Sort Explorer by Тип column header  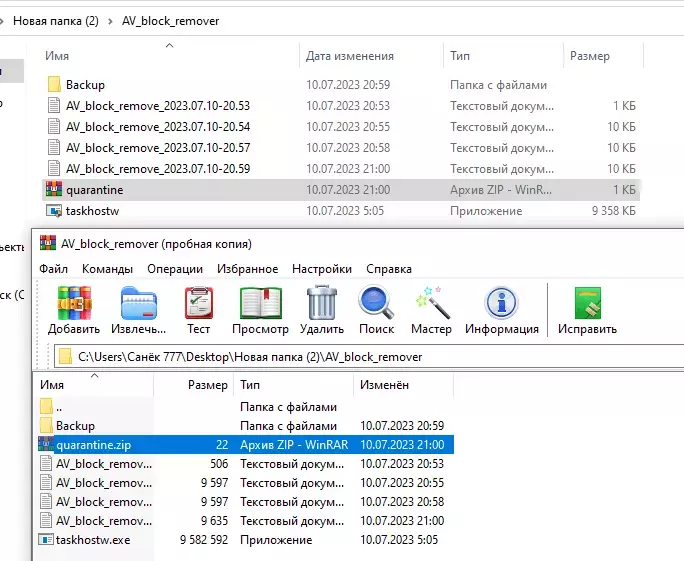pyautogui.click(x=503, y=55)
